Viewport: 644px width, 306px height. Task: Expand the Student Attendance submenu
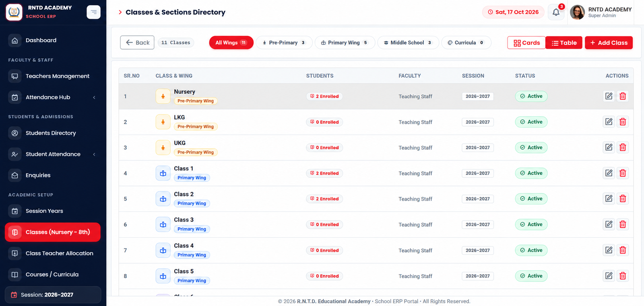94,154
